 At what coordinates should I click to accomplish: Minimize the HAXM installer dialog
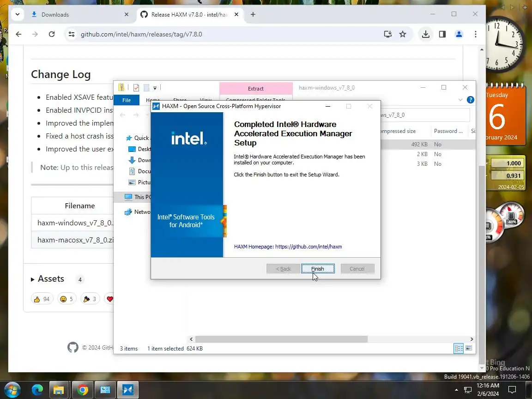click(x=328, y=106)
